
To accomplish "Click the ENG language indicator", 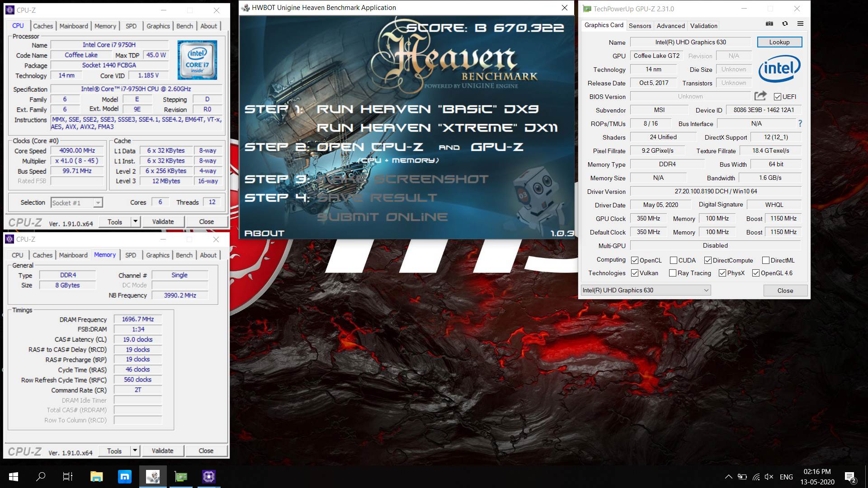I will [x=786, y=477].
